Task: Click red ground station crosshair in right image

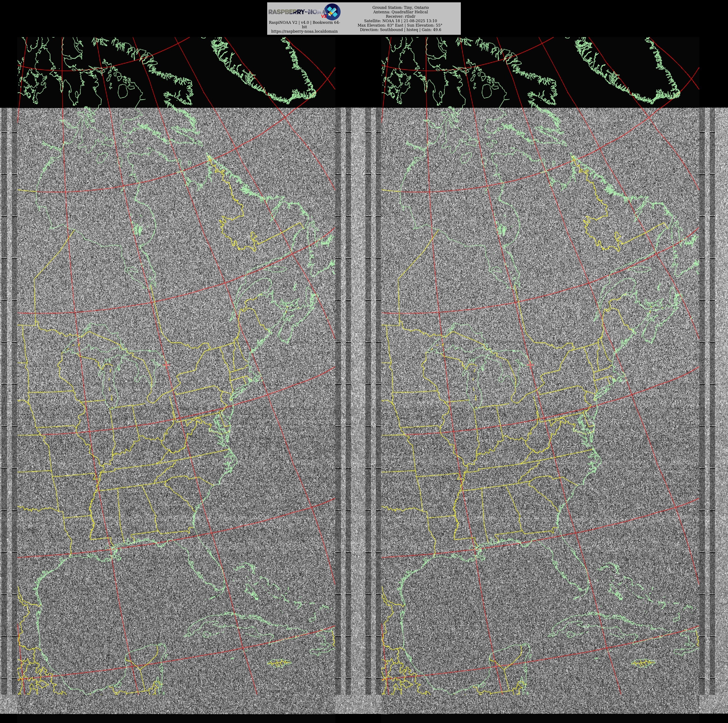Action: pyautogui.click(x=531, y=365)
